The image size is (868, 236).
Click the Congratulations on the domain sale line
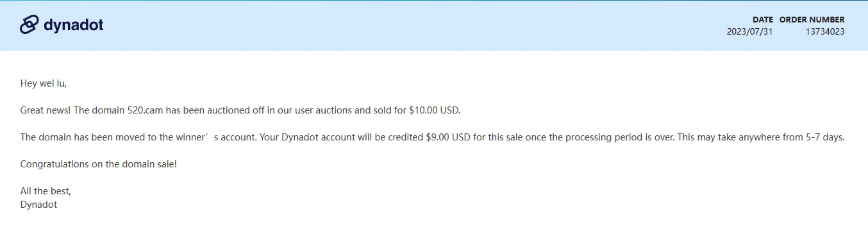tap(99, 164)
